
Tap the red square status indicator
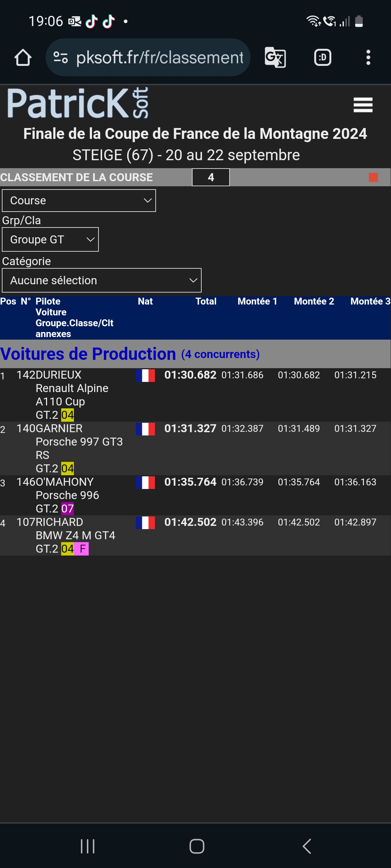click(x=373, y=178)
